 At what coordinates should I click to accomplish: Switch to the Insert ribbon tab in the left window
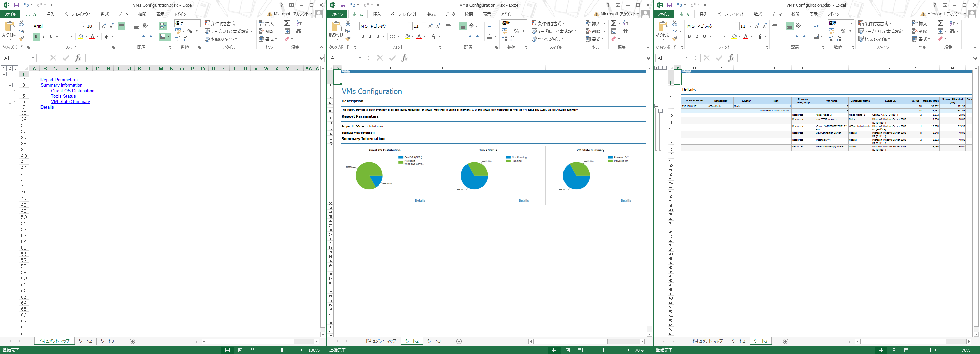click(50, 14)
